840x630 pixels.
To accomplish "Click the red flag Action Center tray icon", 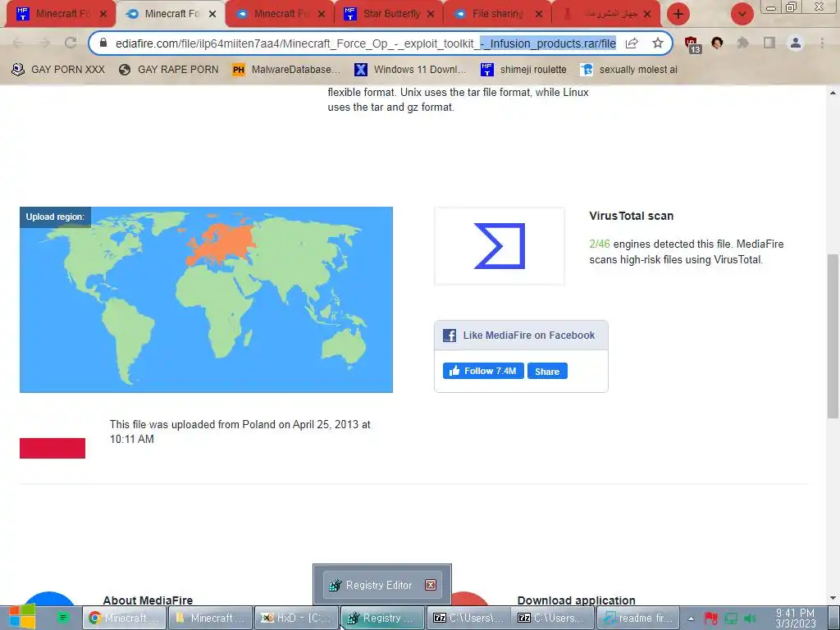I will [x=711, y=619].
